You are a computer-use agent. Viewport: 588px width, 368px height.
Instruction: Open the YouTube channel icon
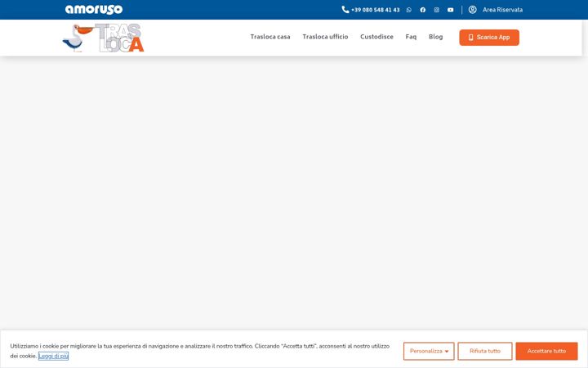450,10
